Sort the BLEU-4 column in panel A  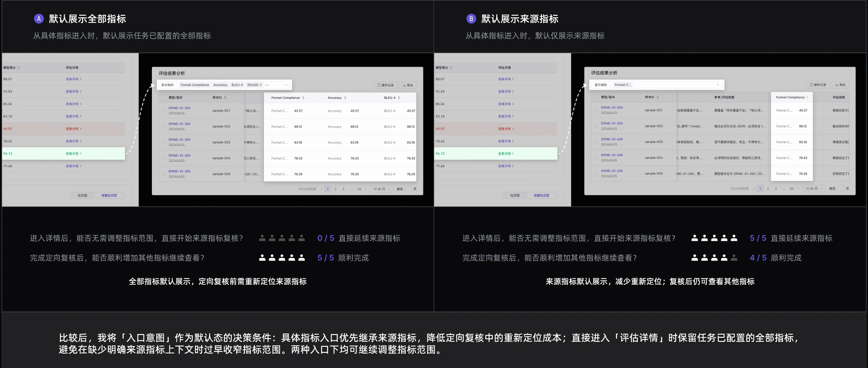tap(399, 98)
